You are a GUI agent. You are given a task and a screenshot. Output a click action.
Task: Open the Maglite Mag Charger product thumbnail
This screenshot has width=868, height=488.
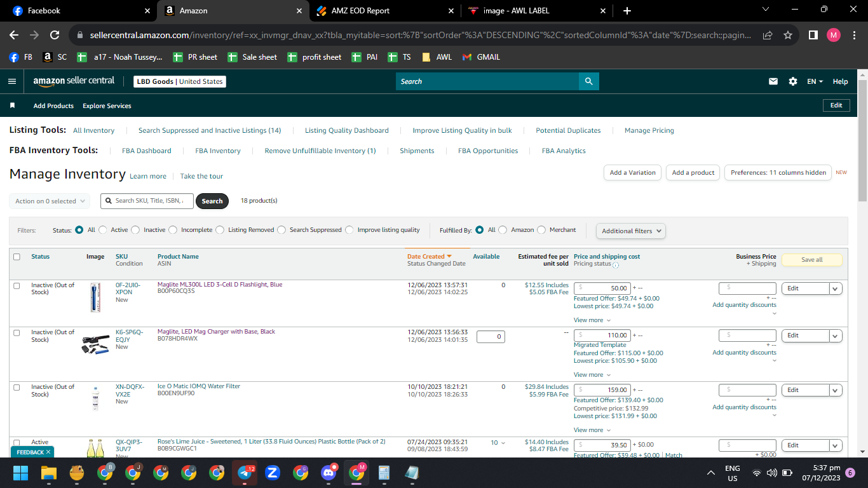[x=95, y=344]
